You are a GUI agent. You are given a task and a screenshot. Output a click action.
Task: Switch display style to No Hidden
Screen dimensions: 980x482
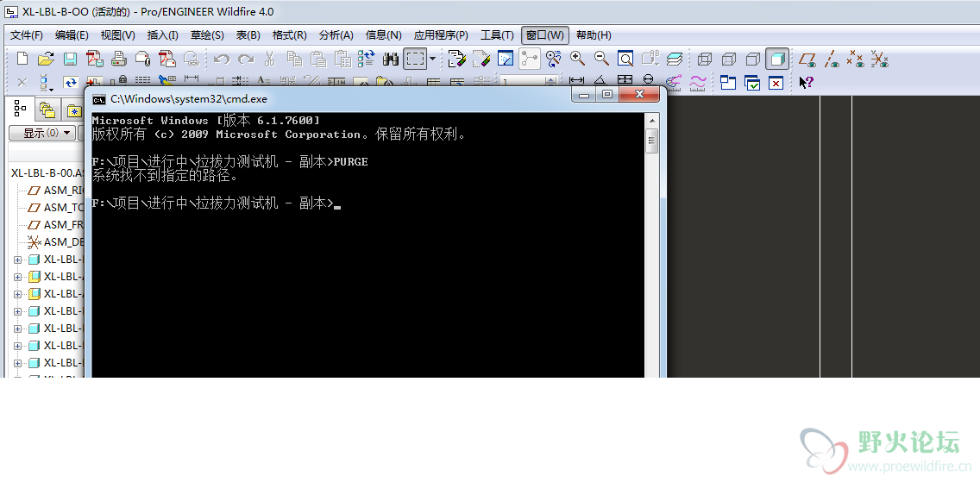click(x=752, y=59)
